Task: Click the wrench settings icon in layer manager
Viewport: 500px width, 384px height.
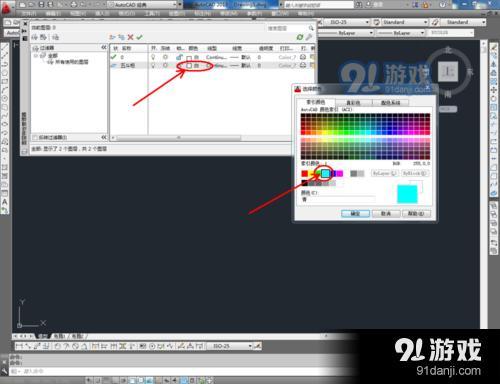Action: (x=309, y=37)
